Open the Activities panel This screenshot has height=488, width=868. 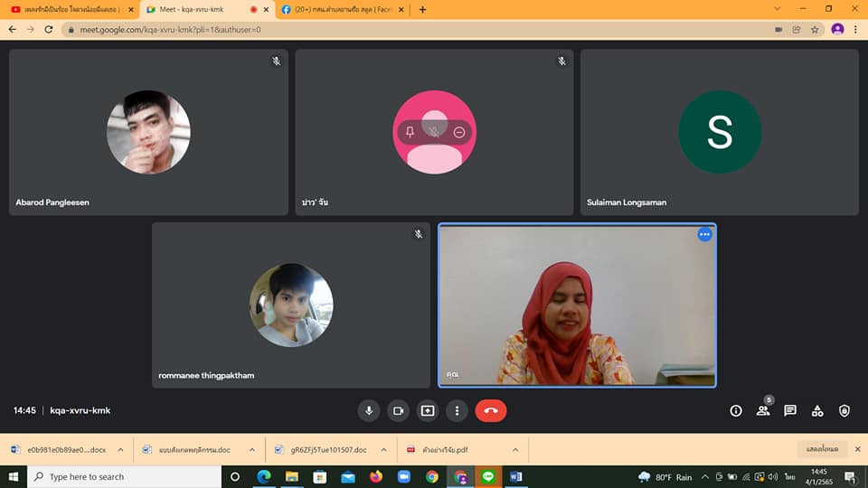pos(817,410)
